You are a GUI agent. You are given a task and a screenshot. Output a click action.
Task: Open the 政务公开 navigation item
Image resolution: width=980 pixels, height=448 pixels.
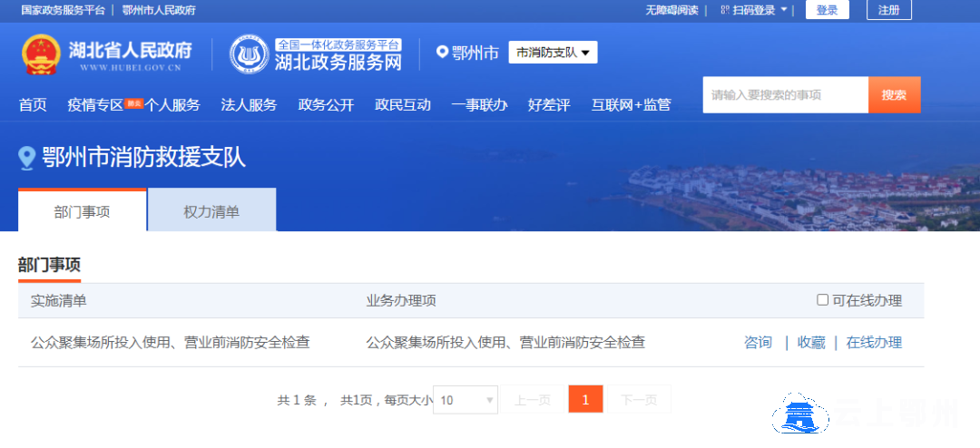click(x=327, y=105)
